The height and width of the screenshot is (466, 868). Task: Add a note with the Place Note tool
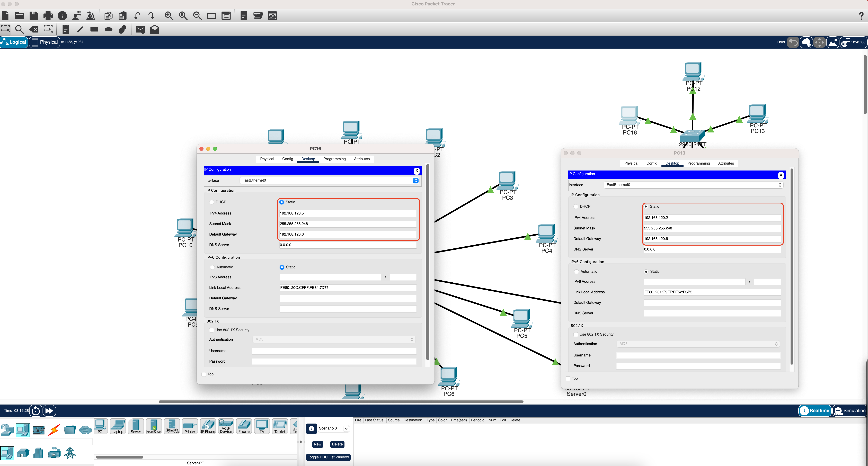[x=66, y=30]
